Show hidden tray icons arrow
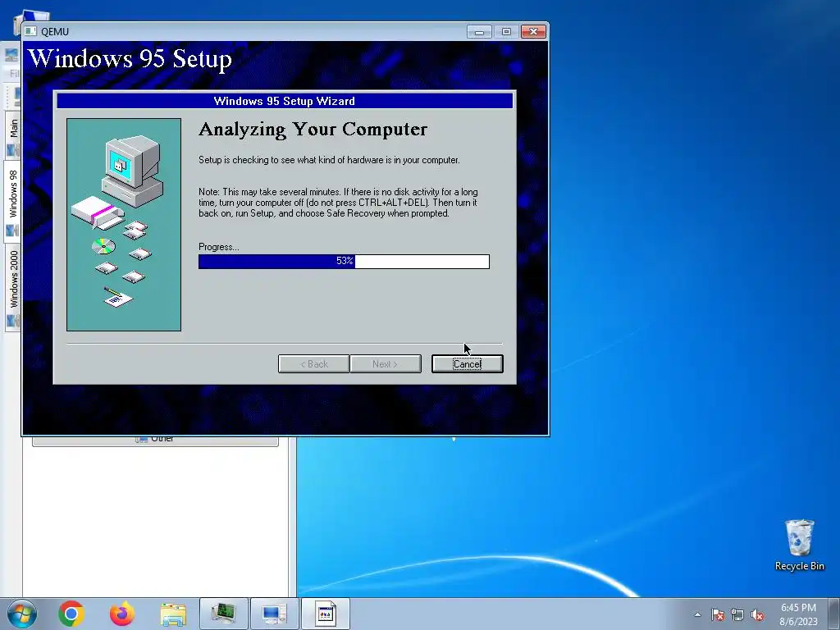 (697, 614)
